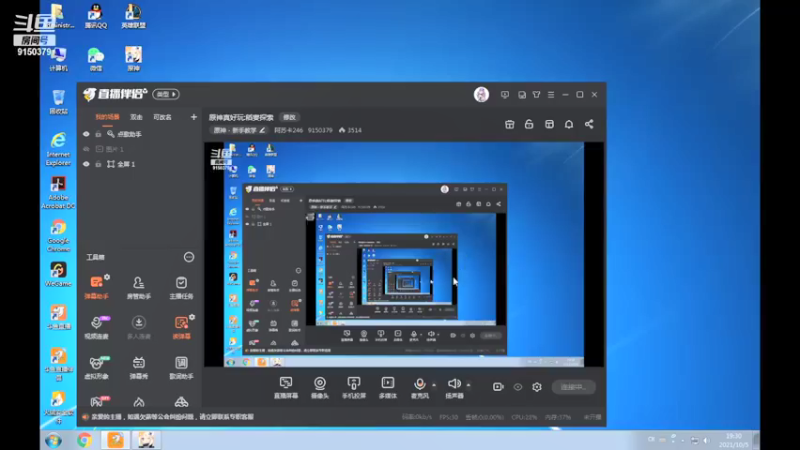Viewport: 800px width, 450px height.
Task: Click the skin shirt icon in title bar
Action: (x=536, y=94)
